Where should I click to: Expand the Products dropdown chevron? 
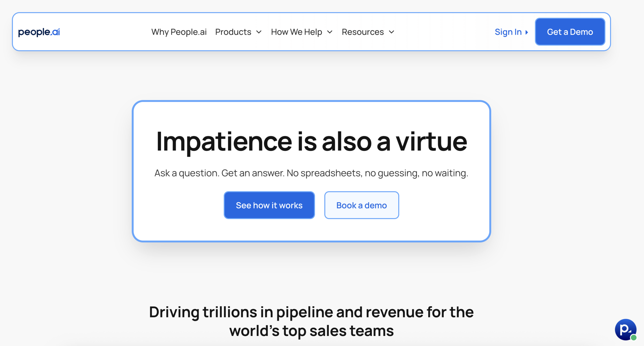point(259,32)
